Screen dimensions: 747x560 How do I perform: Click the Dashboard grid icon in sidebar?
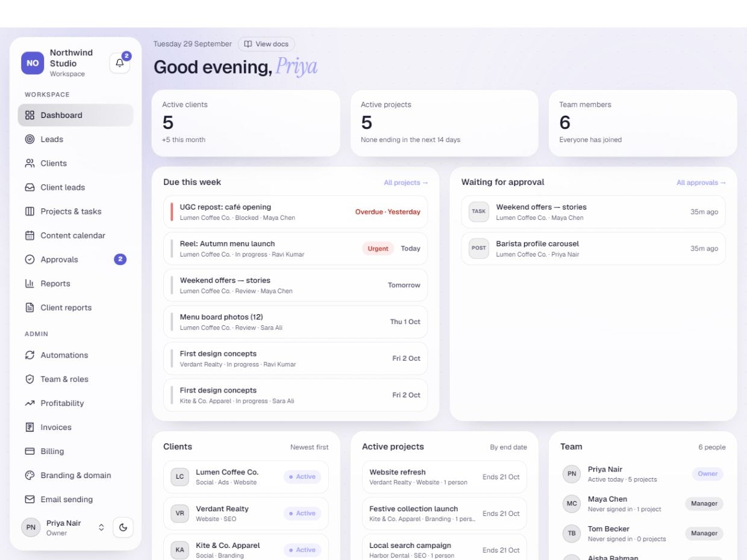pyautogui.click(x=30, y=115)
